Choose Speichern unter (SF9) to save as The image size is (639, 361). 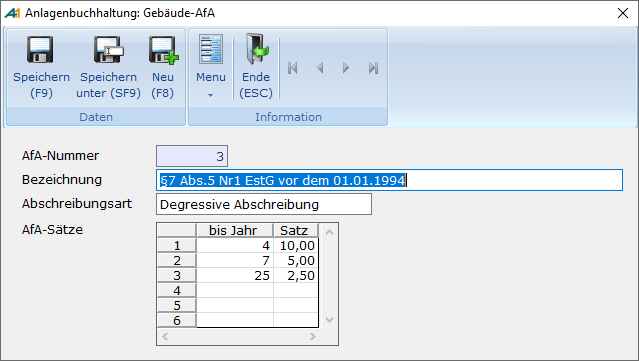(x=108, y=67)
